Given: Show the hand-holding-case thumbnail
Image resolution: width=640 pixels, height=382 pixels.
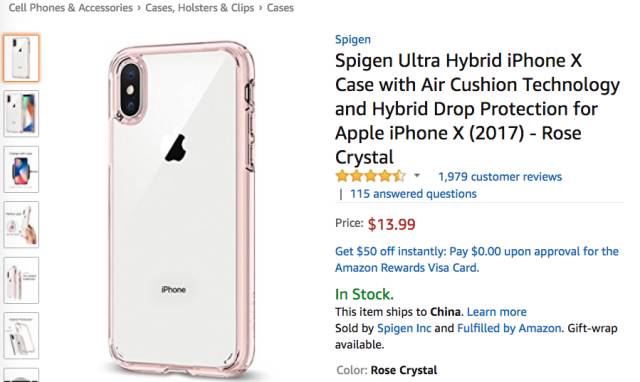Looking at the screenshot, I should [21, 224].
